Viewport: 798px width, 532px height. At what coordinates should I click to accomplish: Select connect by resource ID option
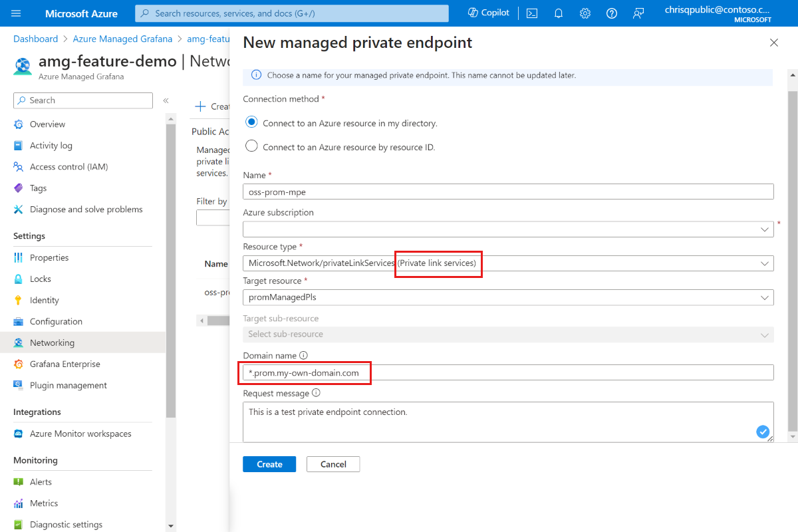(251, 146)
